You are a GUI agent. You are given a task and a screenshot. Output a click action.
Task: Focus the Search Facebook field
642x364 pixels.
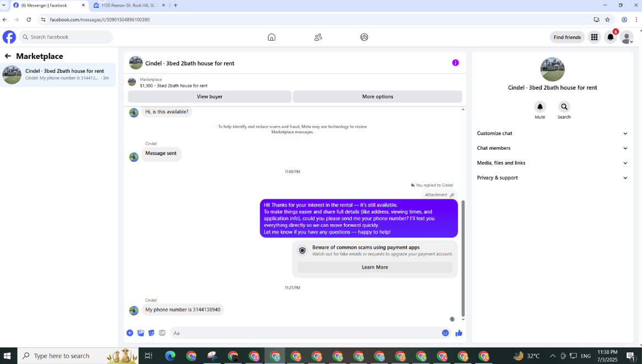pyautogui.click(x=66, y=37)
